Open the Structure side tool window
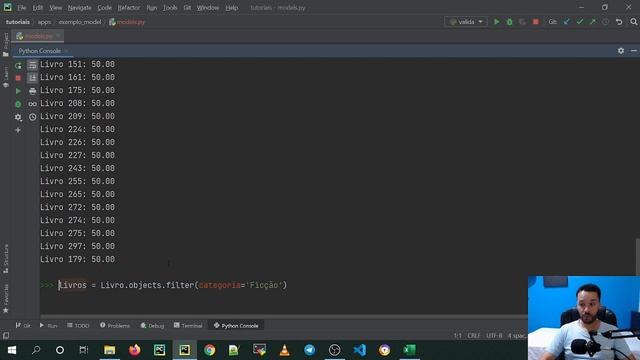The height and width of the screenshot is (360, 640). (x=6, y=259)
